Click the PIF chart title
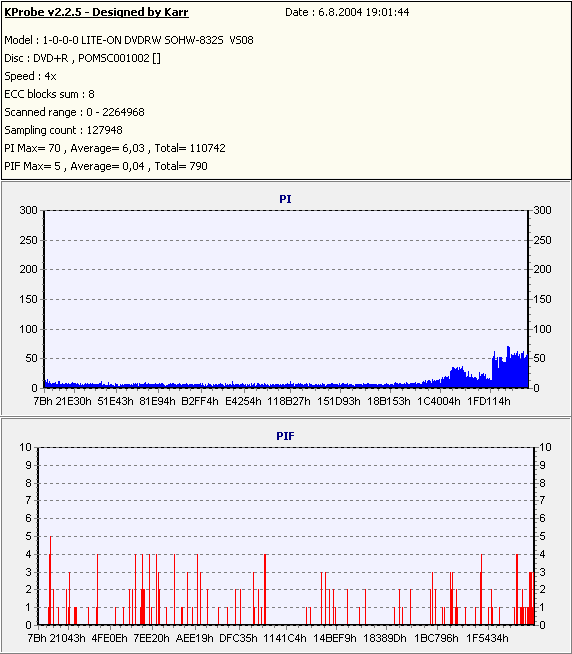 (285, 436)
